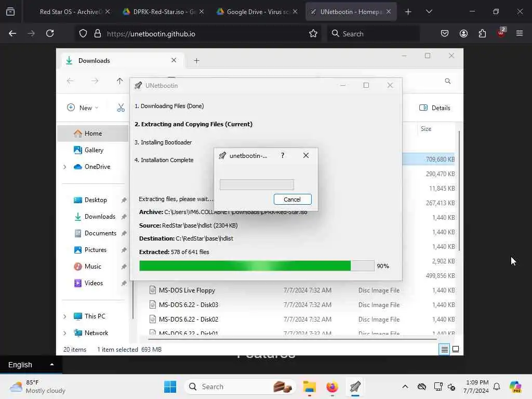
Task: Open a new Firefox tab
Action: click(x=408, y=12)
